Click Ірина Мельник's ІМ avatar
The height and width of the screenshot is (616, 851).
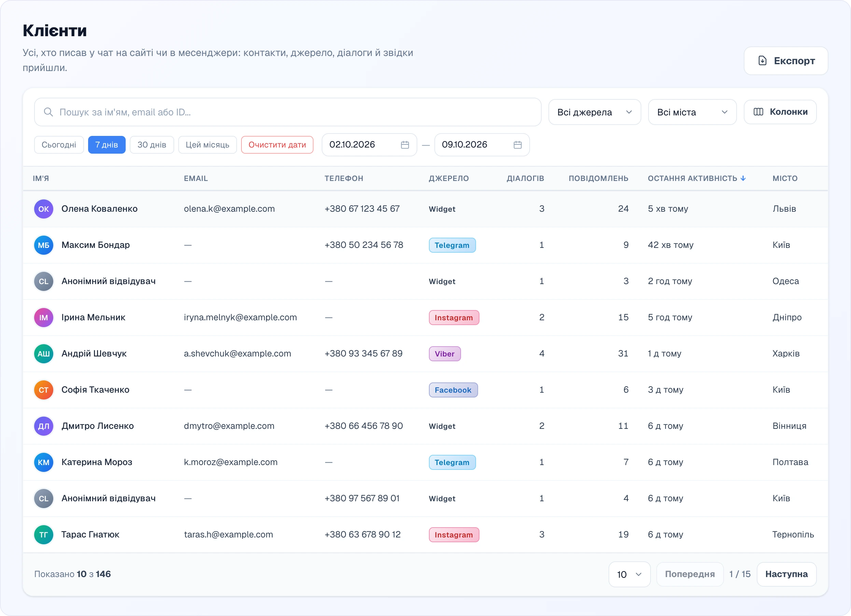43,318
